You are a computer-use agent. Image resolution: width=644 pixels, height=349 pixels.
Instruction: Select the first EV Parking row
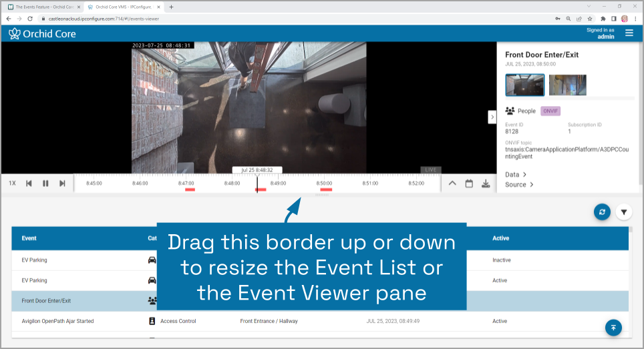click(320, 260)
